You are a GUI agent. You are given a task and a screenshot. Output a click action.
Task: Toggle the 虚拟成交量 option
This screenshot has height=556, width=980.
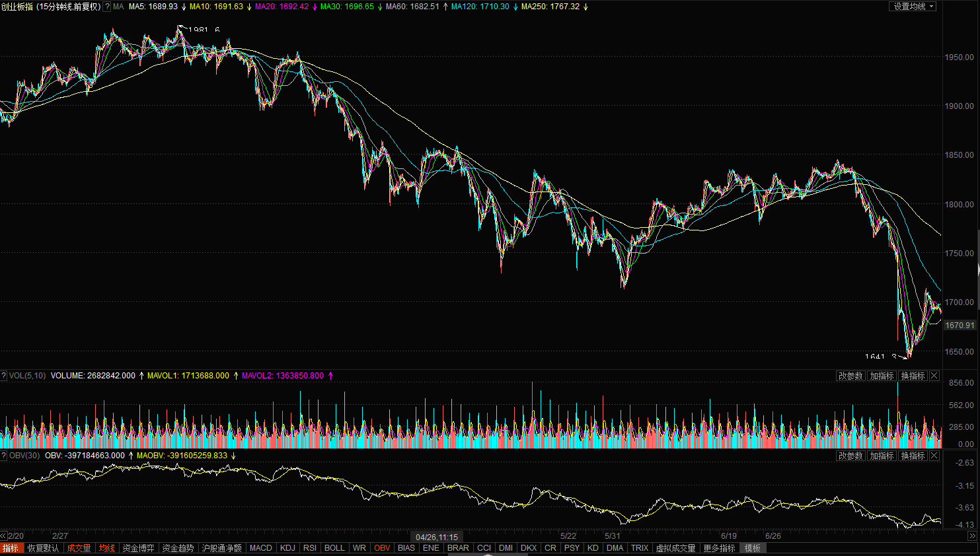[x=675, y=548]
